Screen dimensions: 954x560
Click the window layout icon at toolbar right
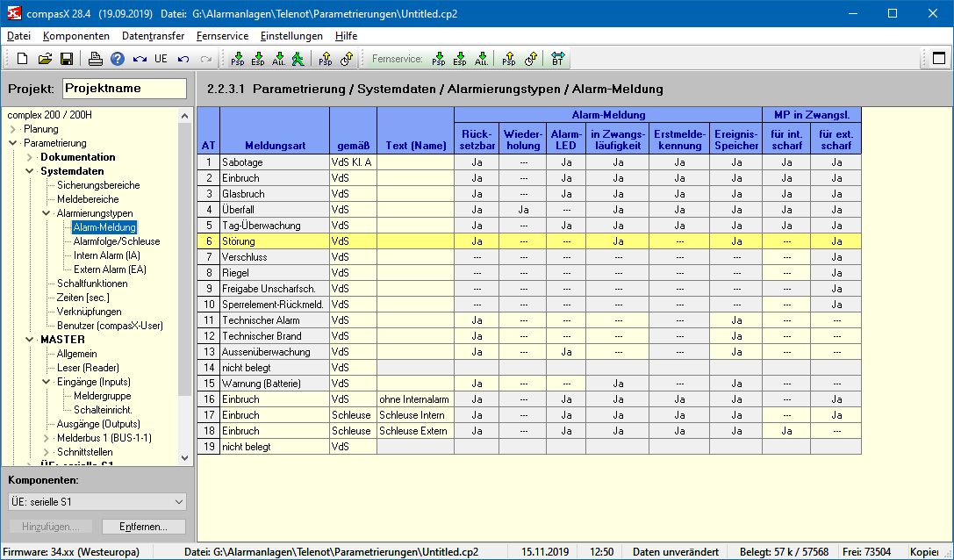[x=938, y=59]
